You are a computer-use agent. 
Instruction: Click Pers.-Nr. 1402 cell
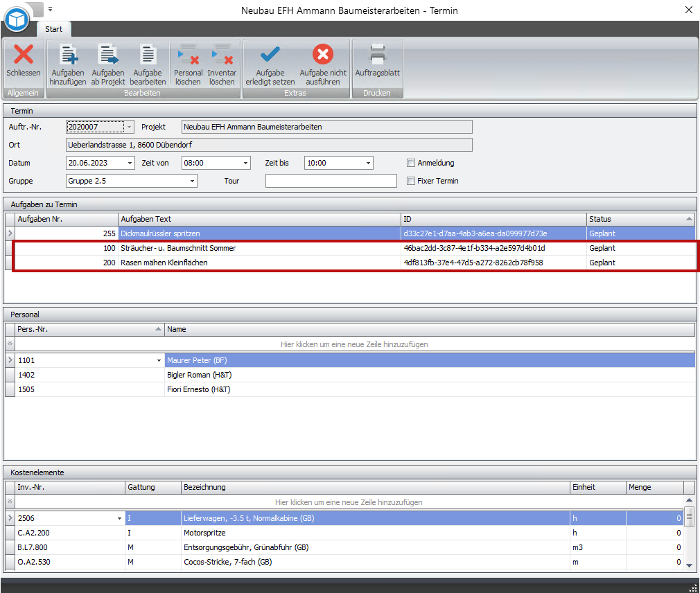89,375
